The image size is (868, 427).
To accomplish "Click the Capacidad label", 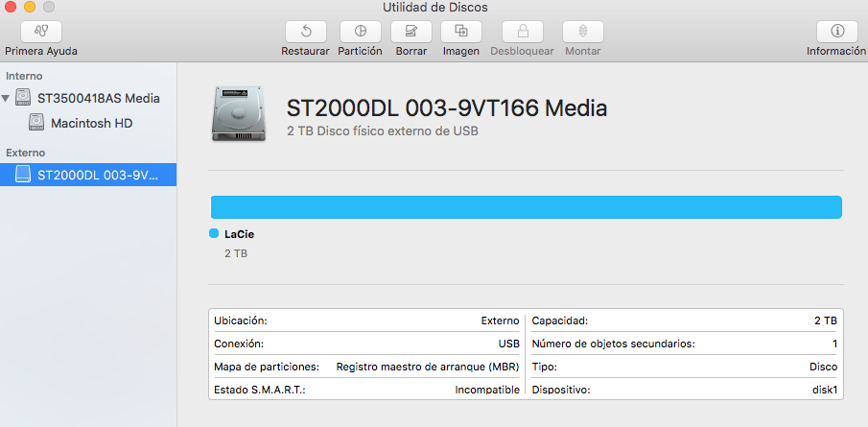I will pyautogui.click(x=560, y=320).
